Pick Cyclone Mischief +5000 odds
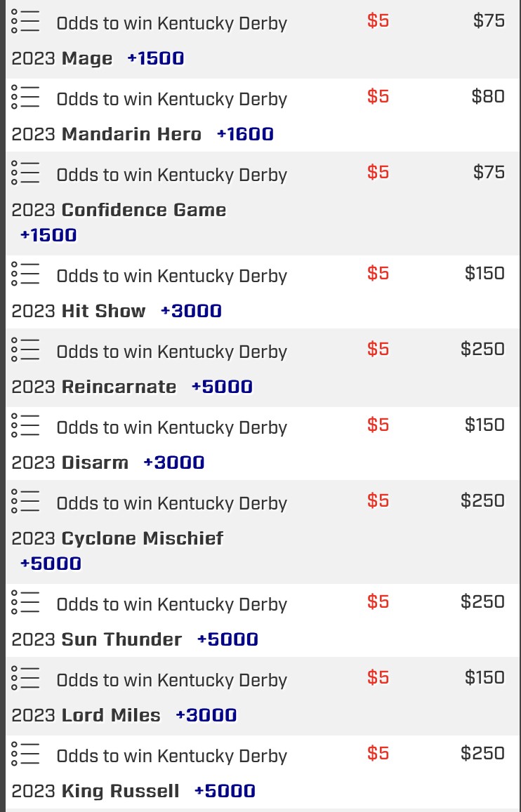521x812 pixels. (x=51, y=564)
